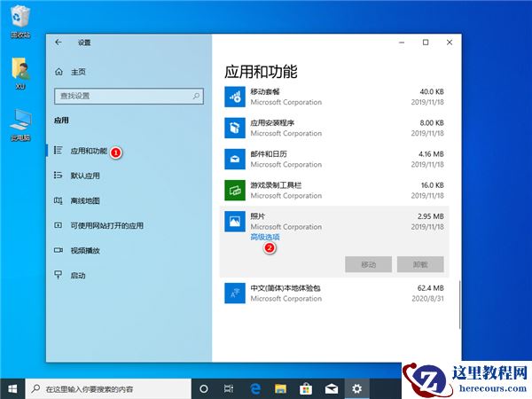Go back with the Settings back arrow
Image resolution: width=532 pixels, height=399 pixels.
[x=59, y=42]
